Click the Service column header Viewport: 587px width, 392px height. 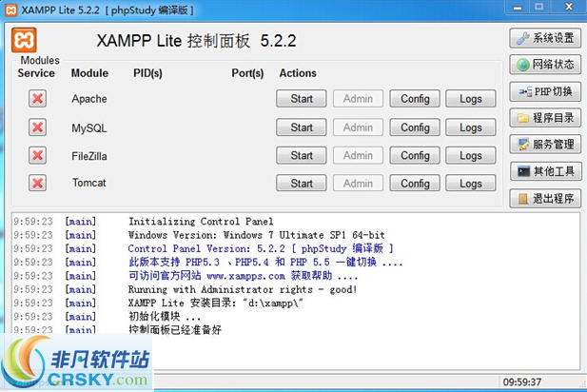36,73
